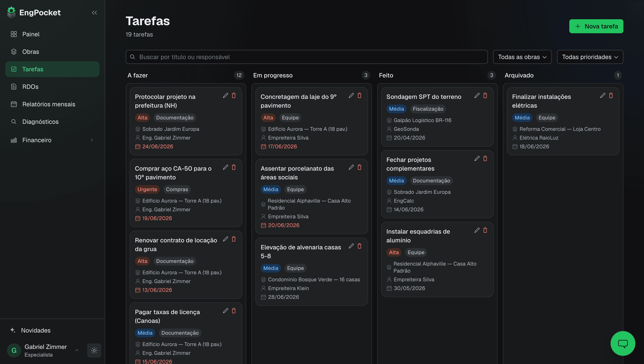This screenshot has height=364, width=644.
Task: Open Novidades in the sidebar
Action: (52, 330)
